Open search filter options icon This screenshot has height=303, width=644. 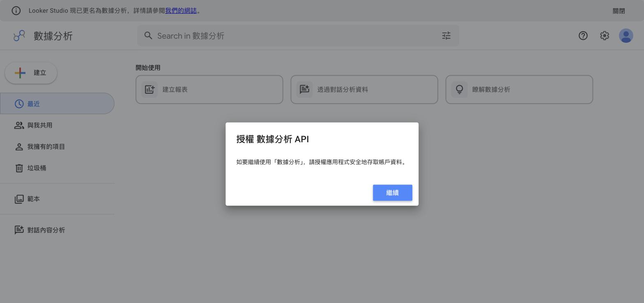click(x=446, y=36)
